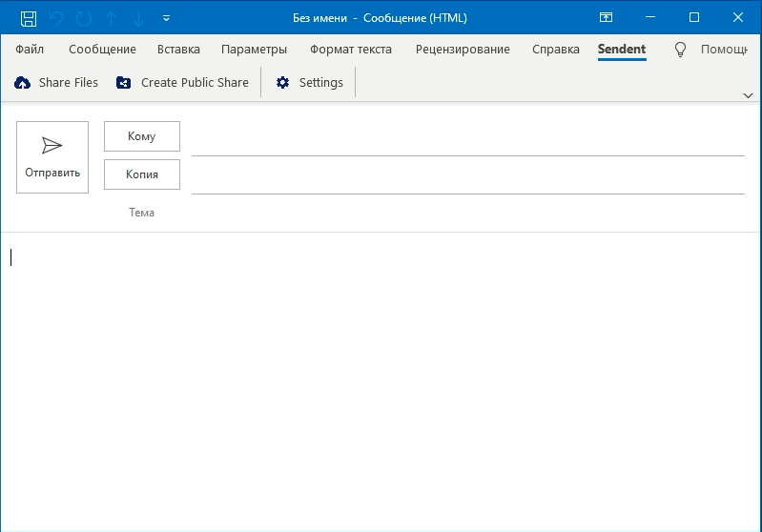762x532 pixels.
Task: Click the lightbulb Tell Me icon
Action: (680, 49)
